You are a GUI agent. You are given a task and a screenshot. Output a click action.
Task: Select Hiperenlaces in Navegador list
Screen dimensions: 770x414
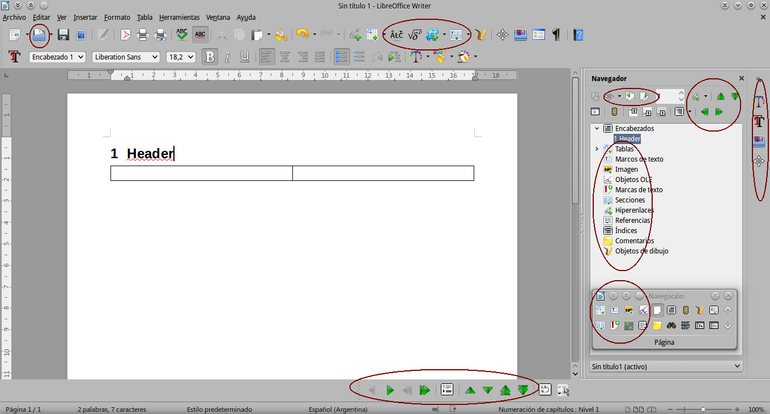click(633, 210)
